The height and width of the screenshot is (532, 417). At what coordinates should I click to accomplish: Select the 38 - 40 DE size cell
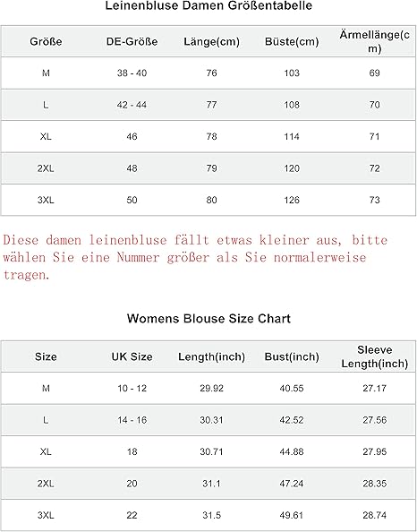coord(132,73)
